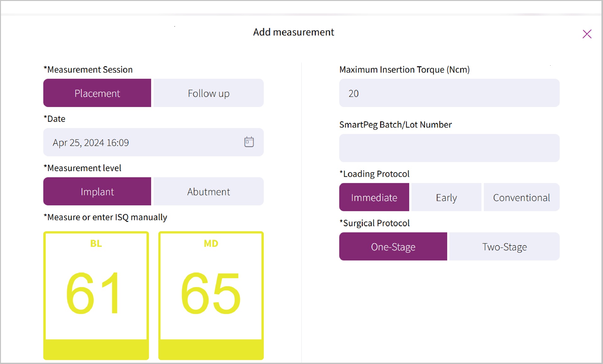Focus the SmartPeg Batch/Lot Number field
Screen dimensions: 603x364
(x=449, y=148)
